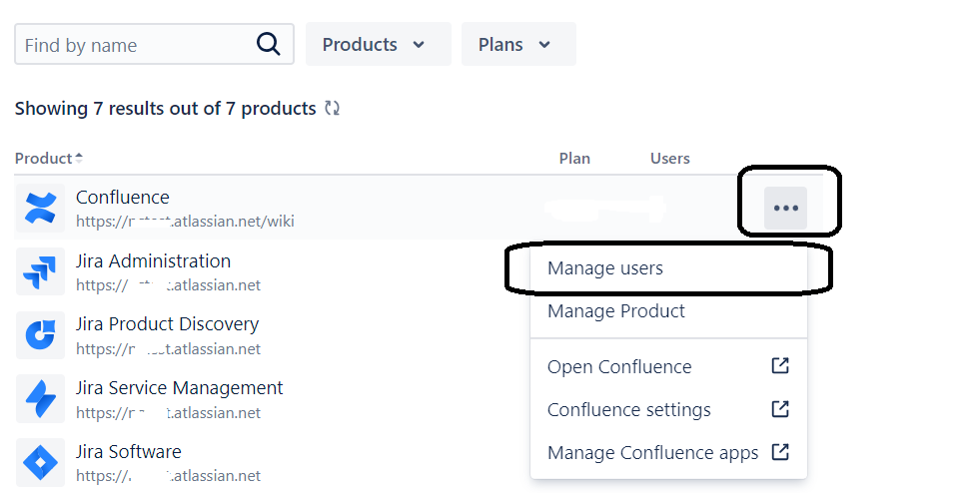Click the three-dots more actions button for Confluence

[786, 208]
